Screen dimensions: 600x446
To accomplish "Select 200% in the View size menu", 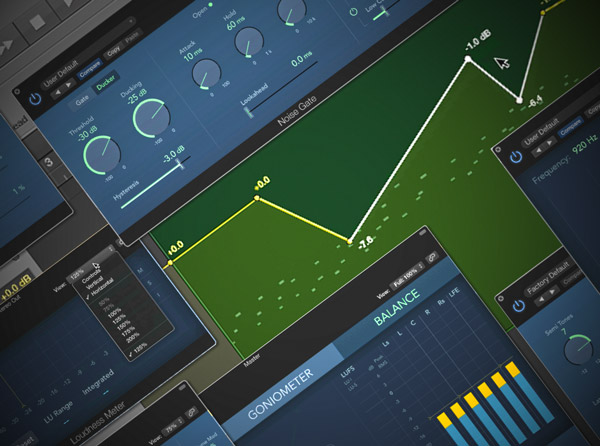I will 133,339.
